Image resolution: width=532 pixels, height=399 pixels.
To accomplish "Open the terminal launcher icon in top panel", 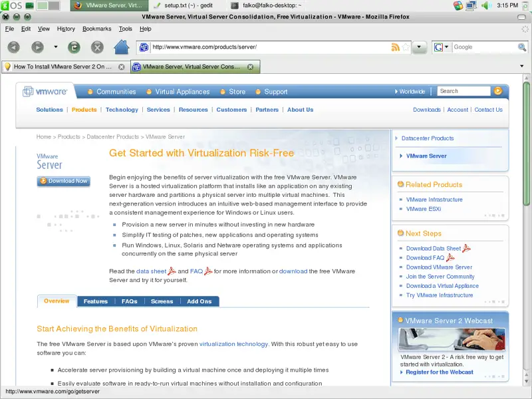I will point(29,5).
